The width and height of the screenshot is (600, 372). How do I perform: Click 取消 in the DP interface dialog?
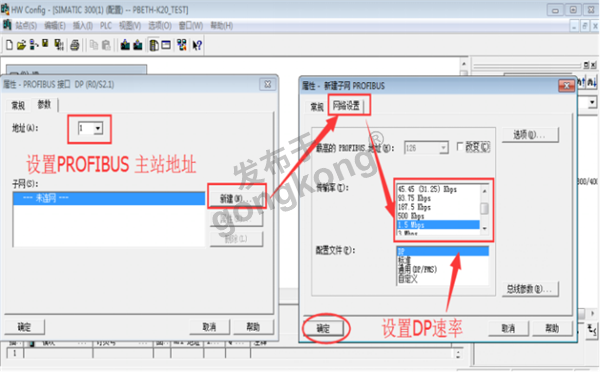click(x=209, y=326)
